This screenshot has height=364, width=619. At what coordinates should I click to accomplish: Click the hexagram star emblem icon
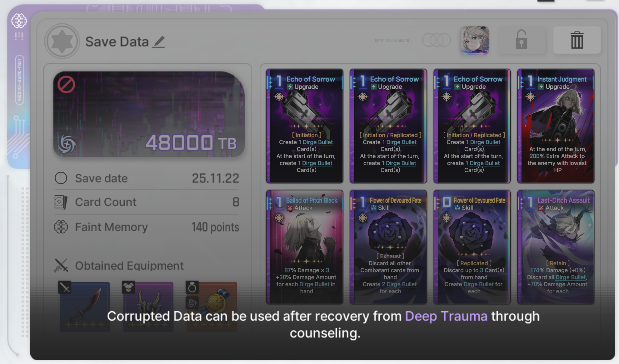click(62, 41)
